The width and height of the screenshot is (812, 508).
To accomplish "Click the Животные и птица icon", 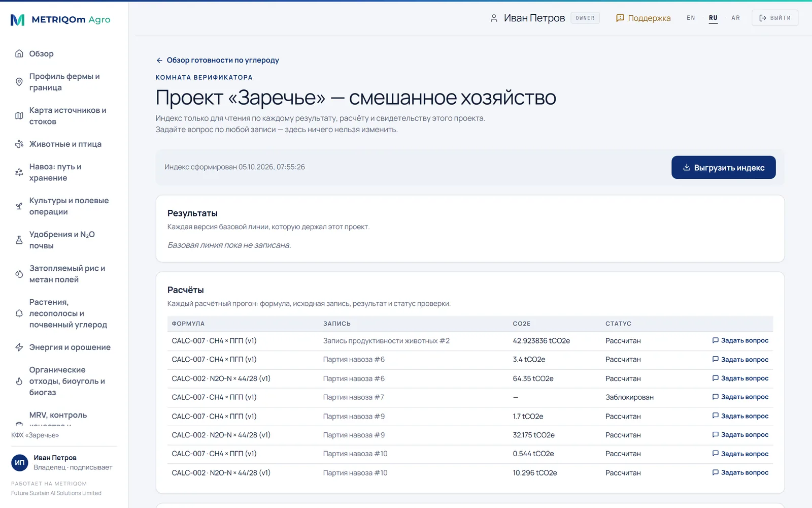I will (x=19, y=144).
